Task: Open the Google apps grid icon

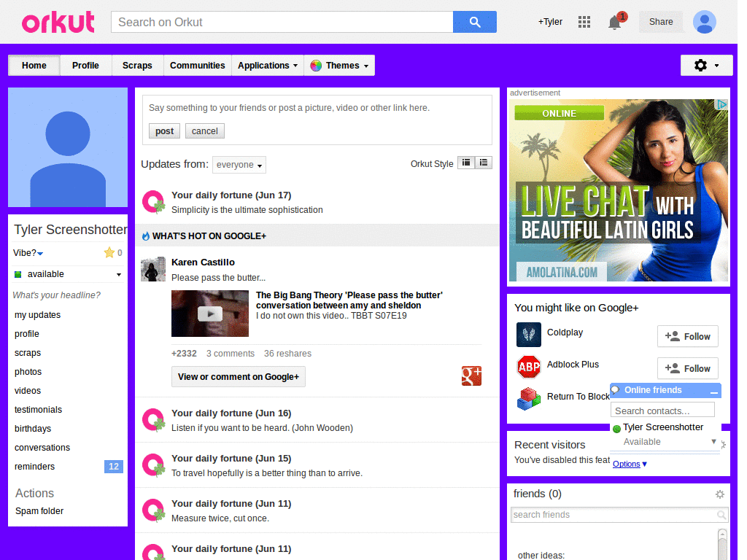Action: pyautogui.click(x=584, y=22)
